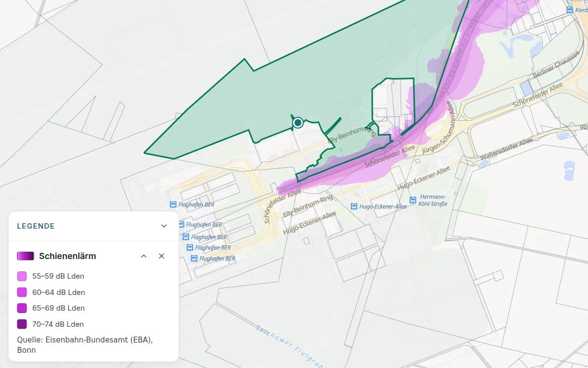Collapse the LEGENDE panel with its chevron
Viewport: 588px width, 368px height.
[164, 226]
